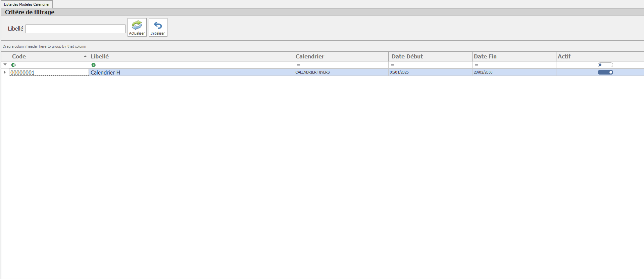Toggle the Actif filter switch in filter row

tap(605, 65)
